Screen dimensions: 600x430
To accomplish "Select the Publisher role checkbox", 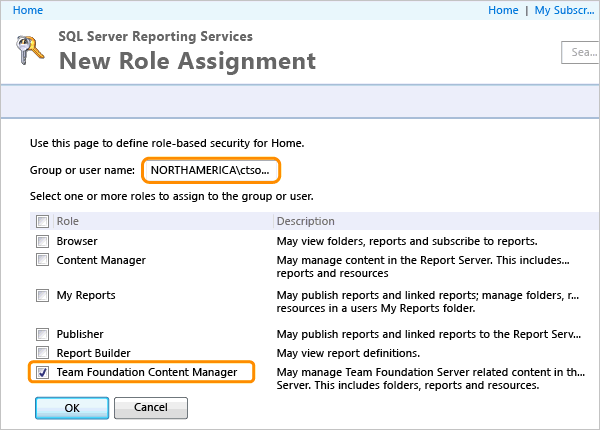I will click(x=43, y=334).
